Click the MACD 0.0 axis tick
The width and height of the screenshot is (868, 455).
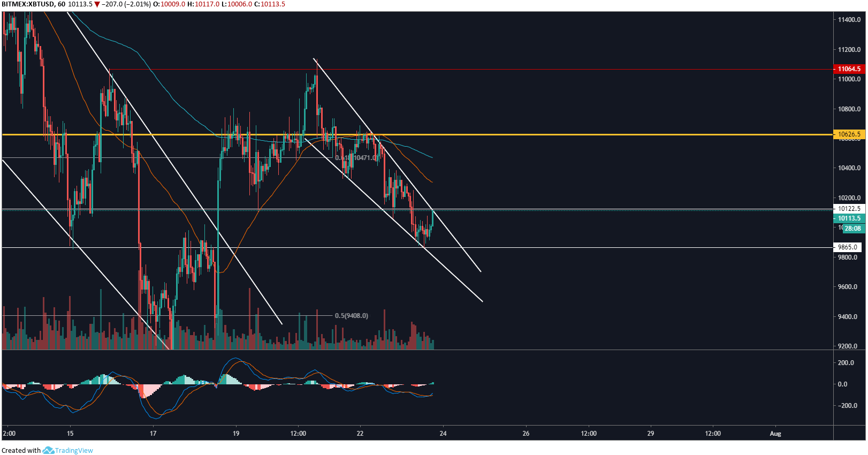(842, 384)
